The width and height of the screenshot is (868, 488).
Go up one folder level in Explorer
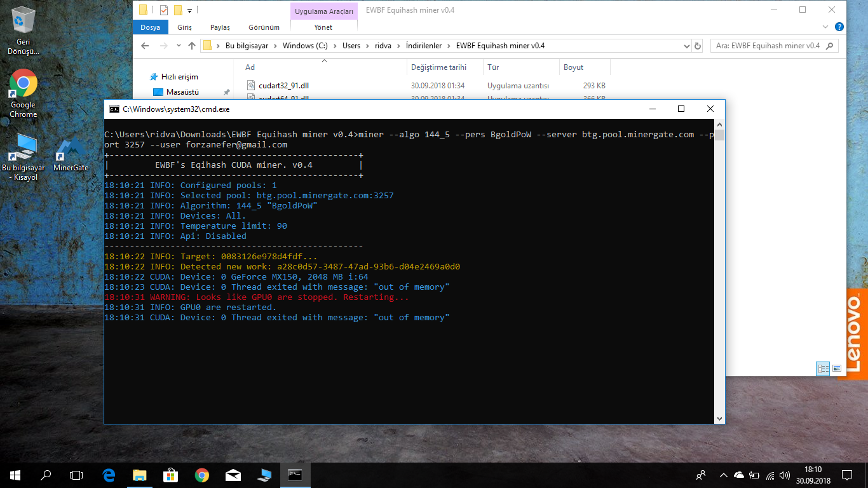pyautogui.click(x=192, y=46)
